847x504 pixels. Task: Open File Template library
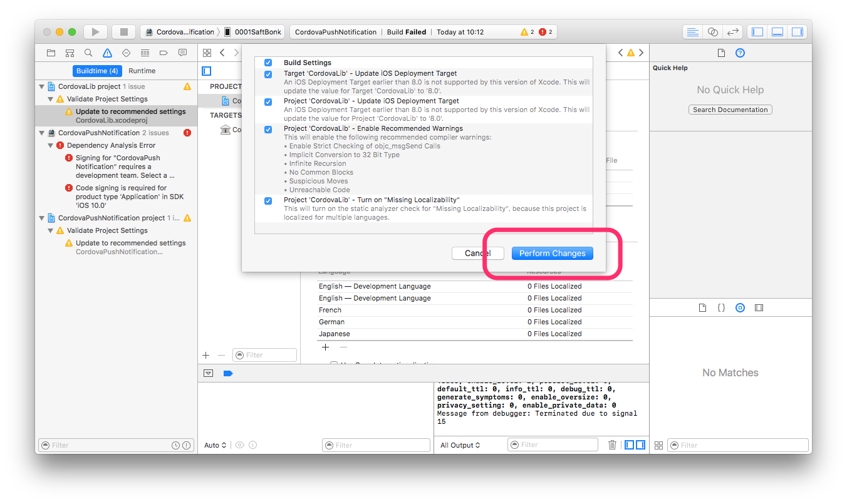(702, 308)
